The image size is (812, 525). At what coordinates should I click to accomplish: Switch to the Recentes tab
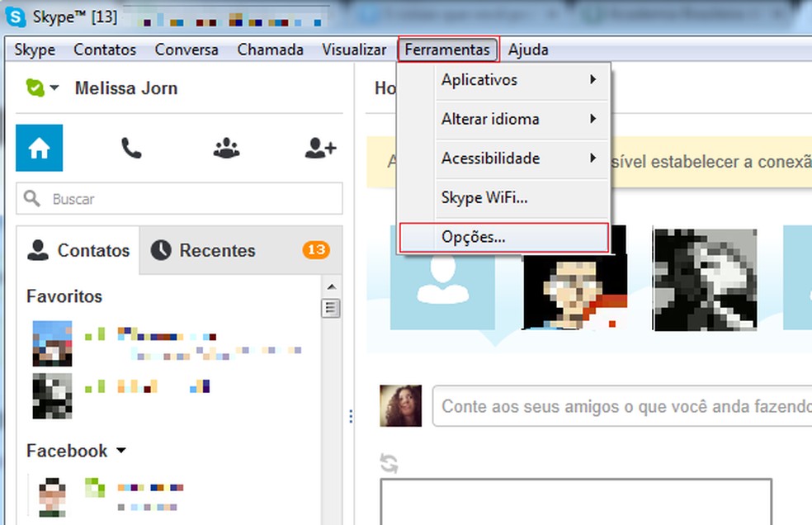click(241, 250)
